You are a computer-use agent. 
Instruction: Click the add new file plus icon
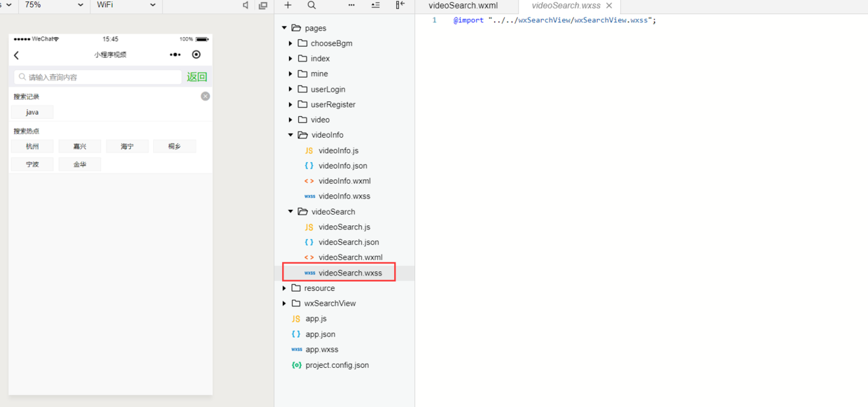(288, 5)
